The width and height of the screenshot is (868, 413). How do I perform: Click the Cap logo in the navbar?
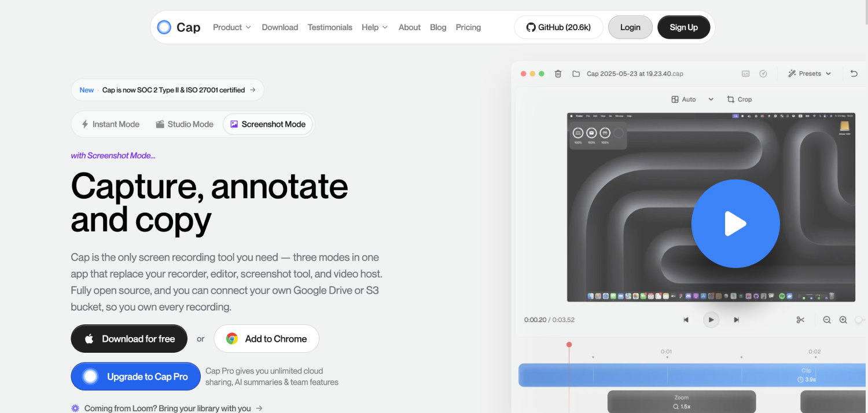pos(179,27)
